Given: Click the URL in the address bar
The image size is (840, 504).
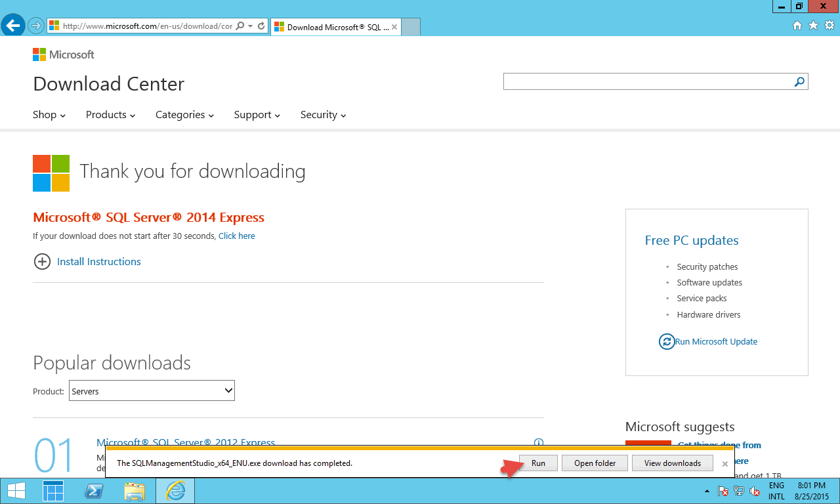Looking at the screenshot, I should (x=147, y=26).
